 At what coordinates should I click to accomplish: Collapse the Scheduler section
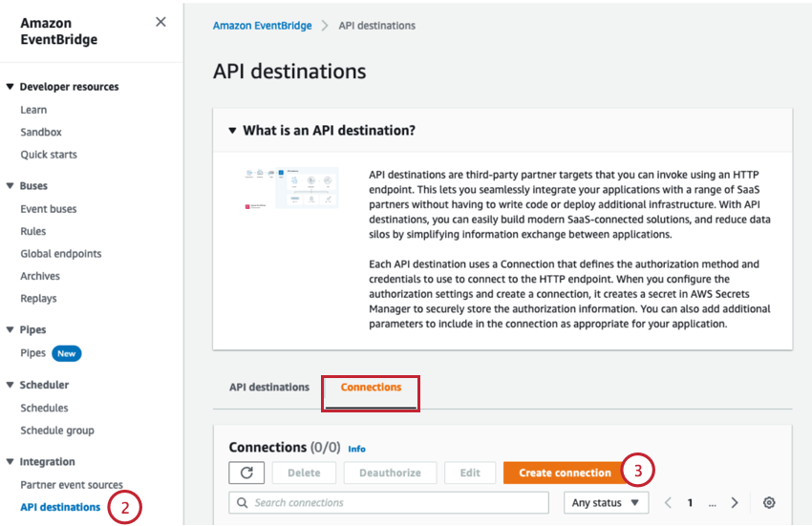pos(10,385)
